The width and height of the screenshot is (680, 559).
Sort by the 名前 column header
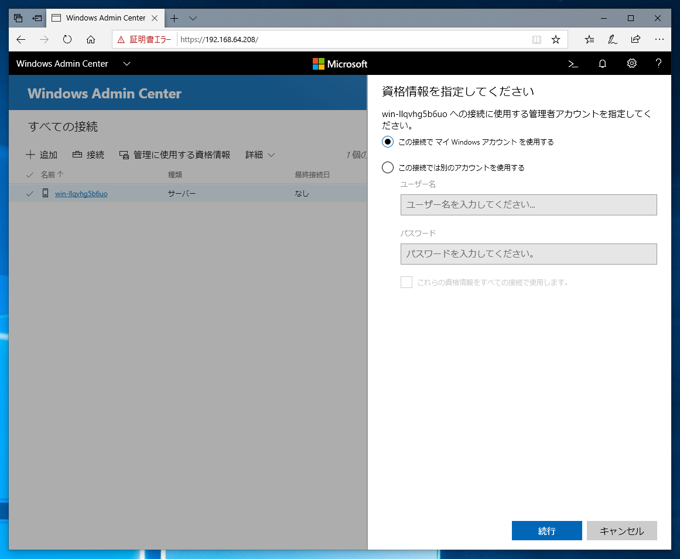point(52,175)
